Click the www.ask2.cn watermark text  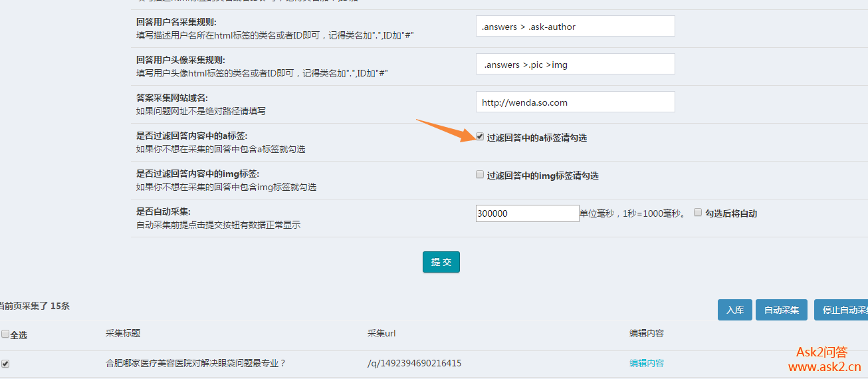click(824, 367)
